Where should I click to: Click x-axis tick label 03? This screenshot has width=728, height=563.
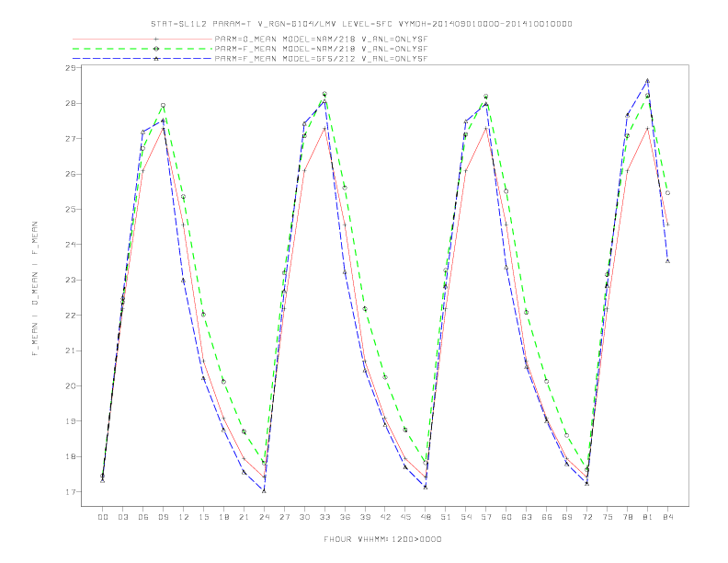tap(123, 517)
